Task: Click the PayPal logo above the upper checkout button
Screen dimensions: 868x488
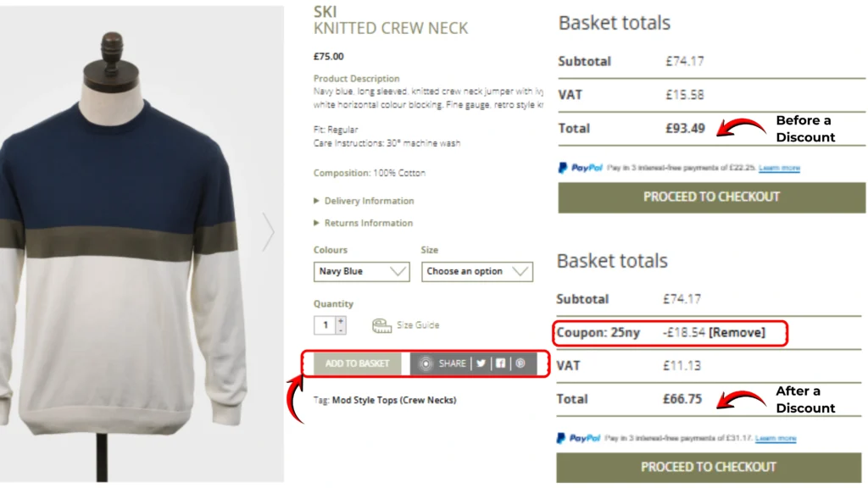Action: click(x=581, y=168)
